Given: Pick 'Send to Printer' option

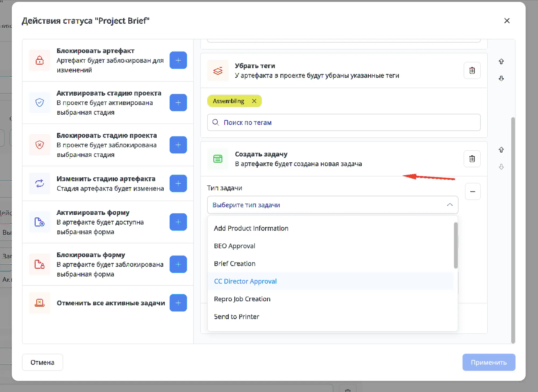Looking at the screenshot, I should click(236, 317).
